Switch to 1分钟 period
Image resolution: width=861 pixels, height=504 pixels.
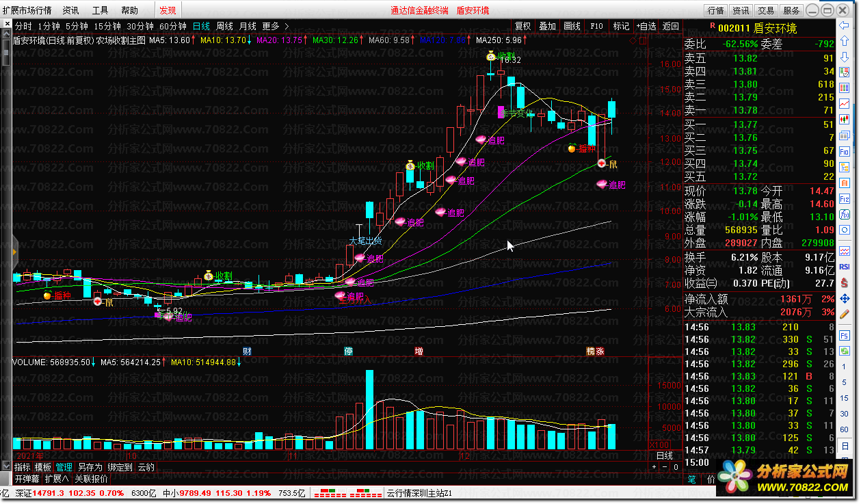coord(49,26)
